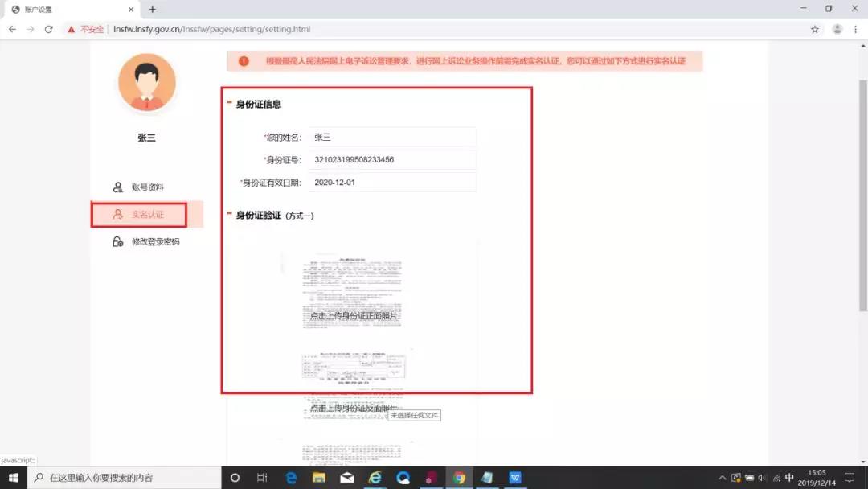This screenshot has height=489, width=868.
Task: Bookmark this page with the star icon
Action: coord(814,29)
